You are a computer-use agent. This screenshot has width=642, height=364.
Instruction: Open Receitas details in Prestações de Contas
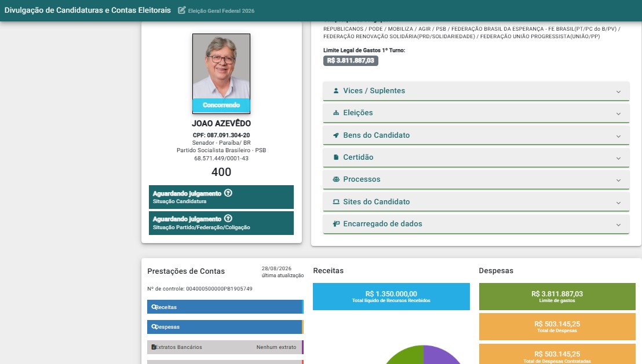coord(225,307)
